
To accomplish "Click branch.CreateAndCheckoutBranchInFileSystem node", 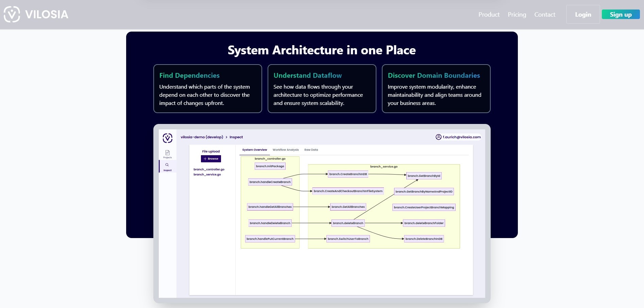I will coord(348,191).
